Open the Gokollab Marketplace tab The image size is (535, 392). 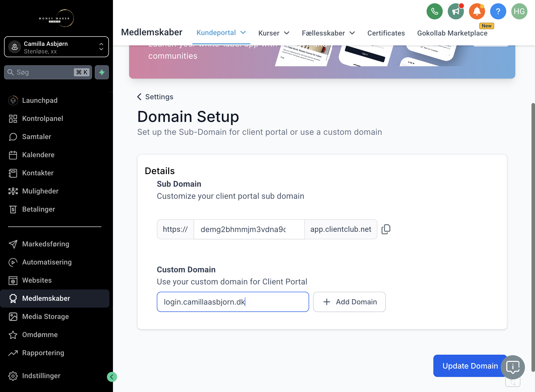pos(452,33)
